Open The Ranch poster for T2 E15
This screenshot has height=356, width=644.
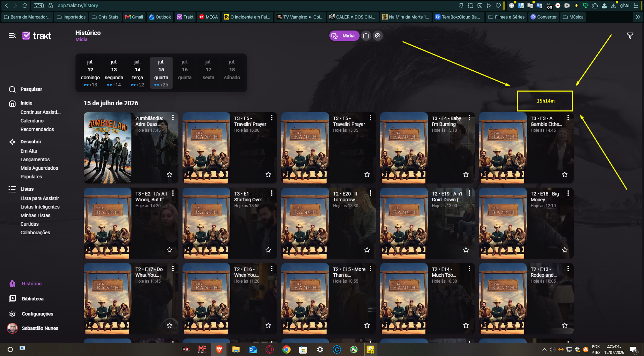[x=305, y=299]
